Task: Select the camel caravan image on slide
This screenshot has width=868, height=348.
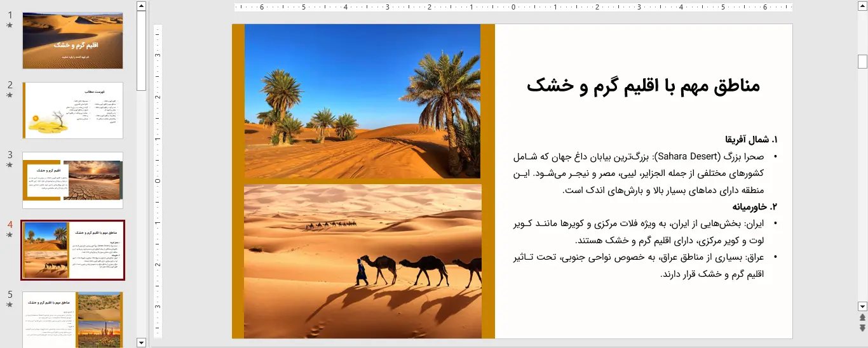Action: pyautogui.click(x=362, y=262)
